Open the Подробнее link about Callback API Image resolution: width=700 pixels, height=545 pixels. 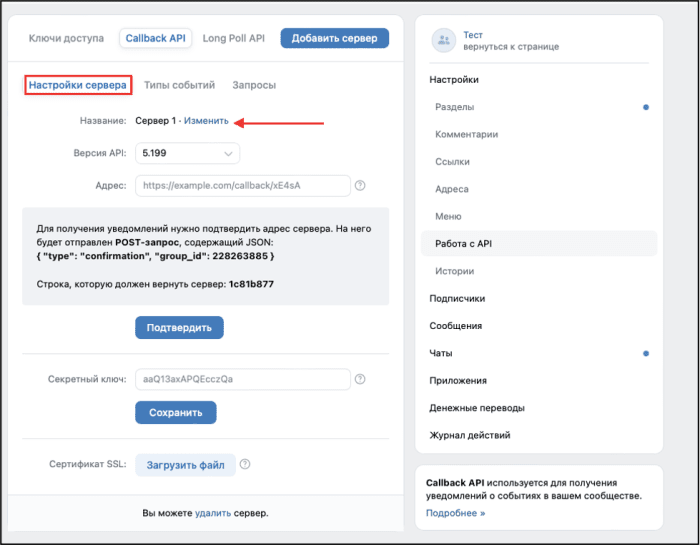point(455,513)
